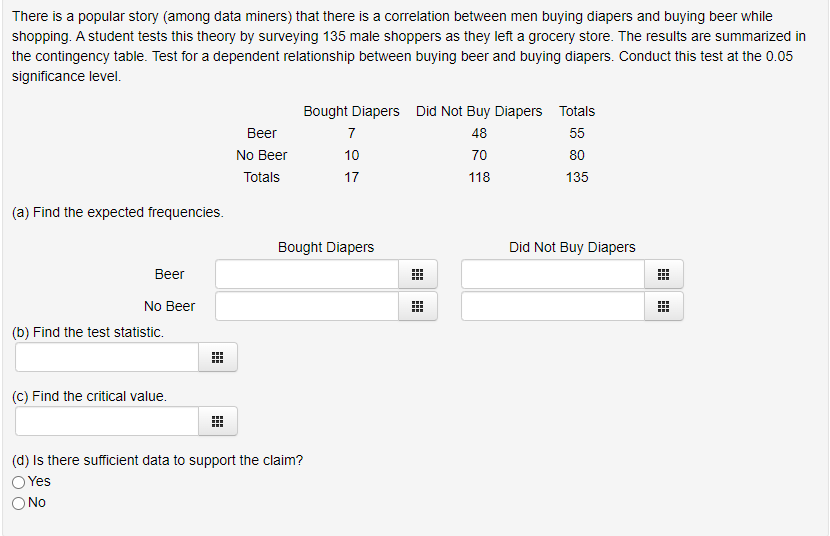The image size is (830, 536).
Task: Focus No Beer, Bought Diapers expected field
Action: pyautogui.click(x=307, y=307)
